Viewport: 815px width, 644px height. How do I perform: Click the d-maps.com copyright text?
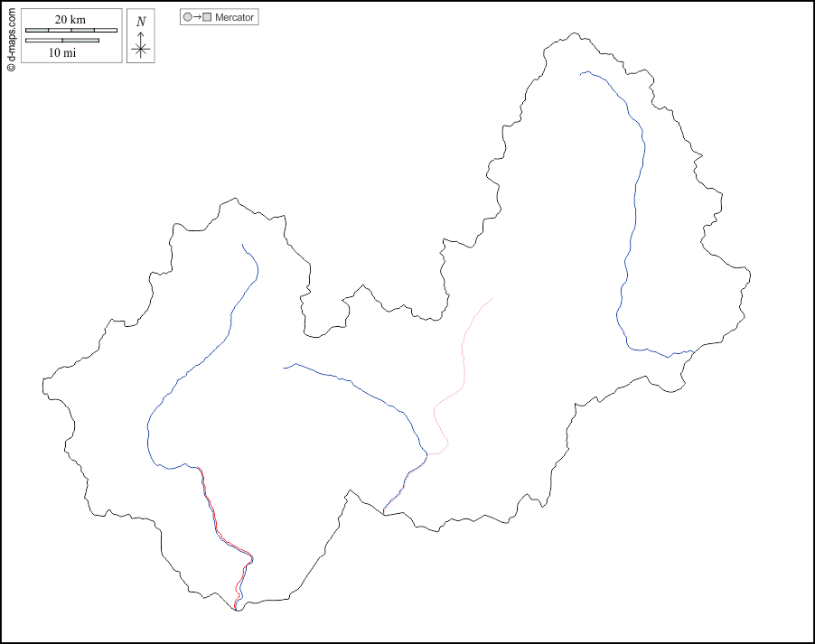coord(10,36)
